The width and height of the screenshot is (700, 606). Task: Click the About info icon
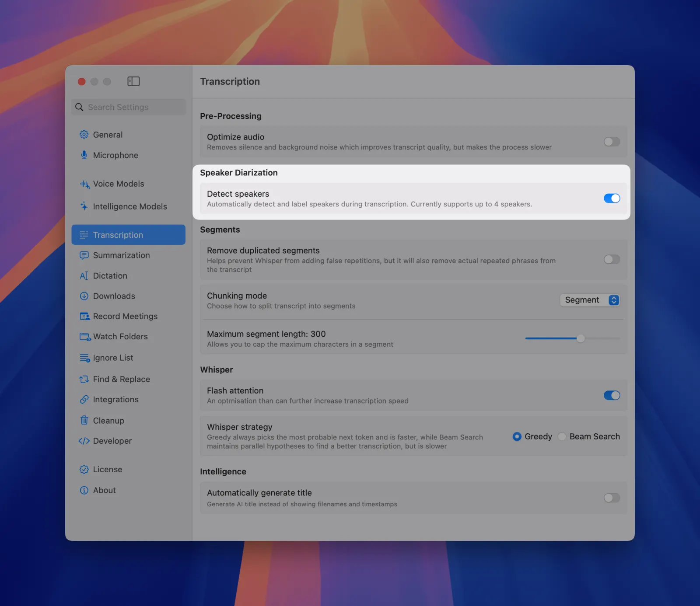[84, 490]
